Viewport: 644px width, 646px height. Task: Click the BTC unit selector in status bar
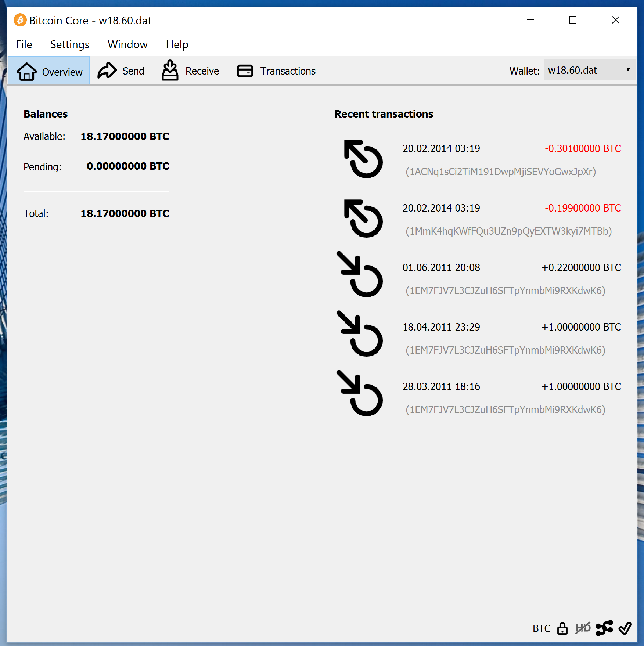[541, 628]
